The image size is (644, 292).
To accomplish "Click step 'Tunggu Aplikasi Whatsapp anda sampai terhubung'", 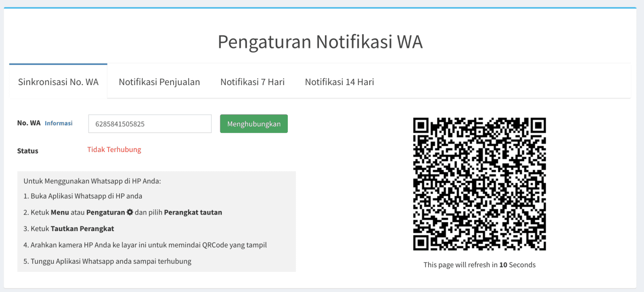I will 108,261.
